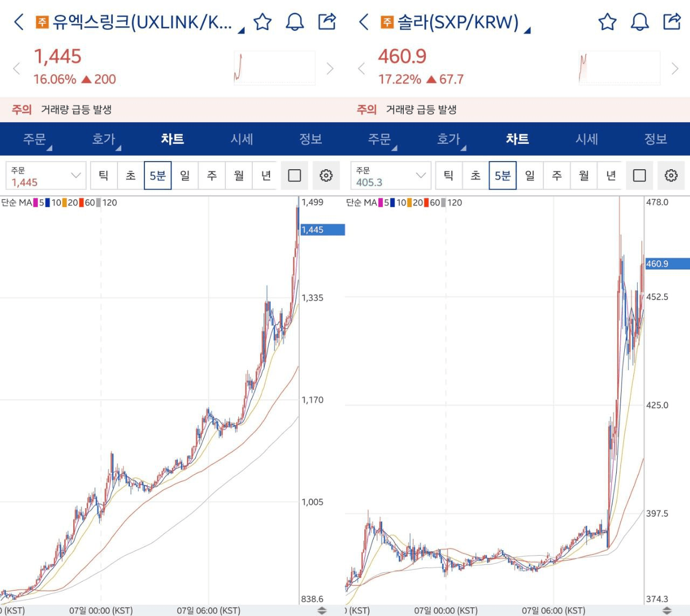The width and height of the screenshot is (690, 616).
Task: Open the 호가 tab on SXP panel
Action: 448,139
